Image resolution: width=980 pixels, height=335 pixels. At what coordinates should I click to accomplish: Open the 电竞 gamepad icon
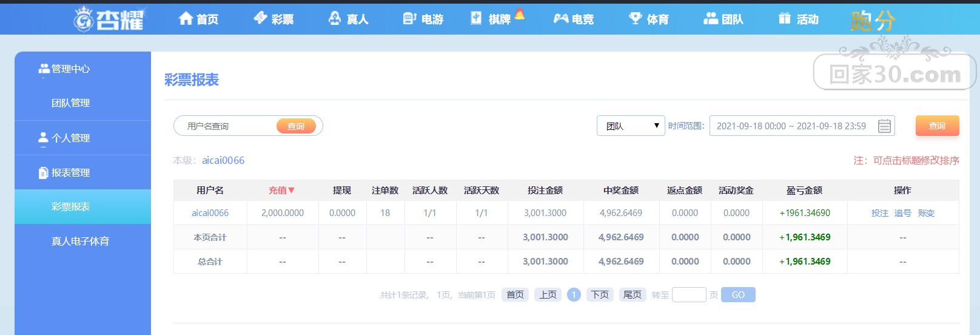pos(561,19)
